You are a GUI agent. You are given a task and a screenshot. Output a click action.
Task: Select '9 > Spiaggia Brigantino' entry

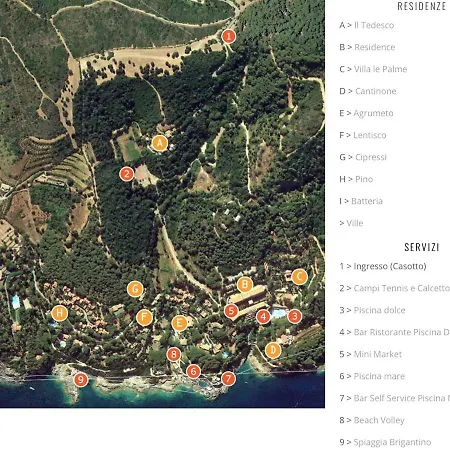pos(385,442)
